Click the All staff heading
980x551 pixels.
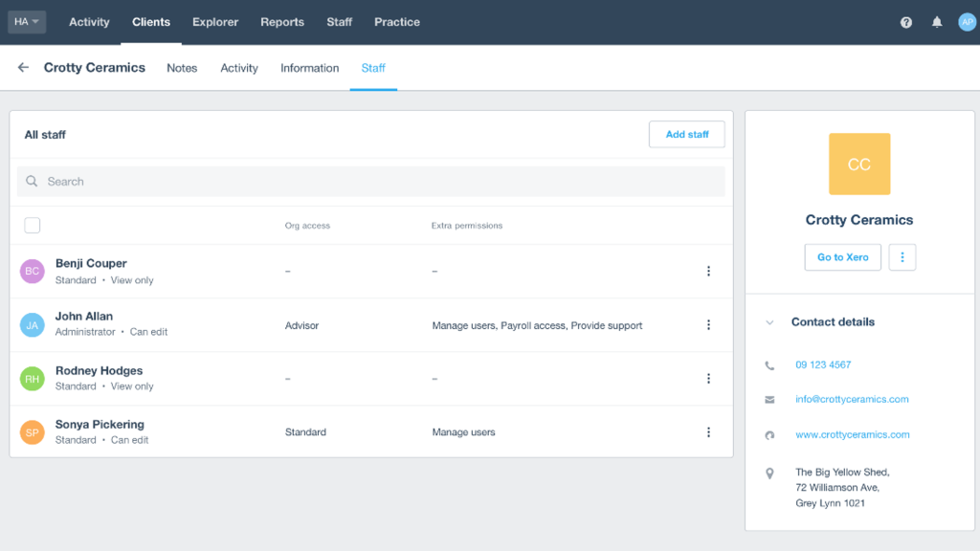tap(45, 135)
